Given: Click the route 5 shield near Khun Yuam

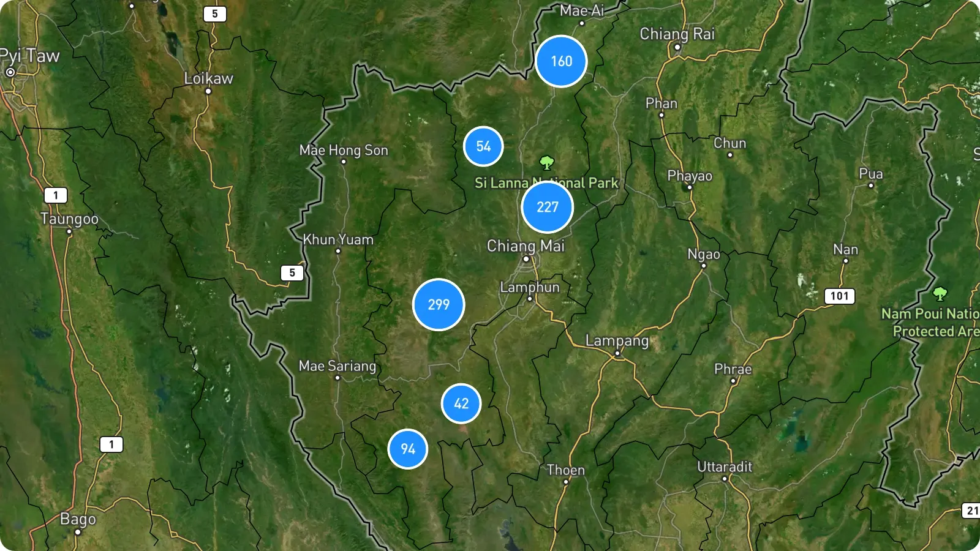Looking at the screenshot, I should coord(292,273).
